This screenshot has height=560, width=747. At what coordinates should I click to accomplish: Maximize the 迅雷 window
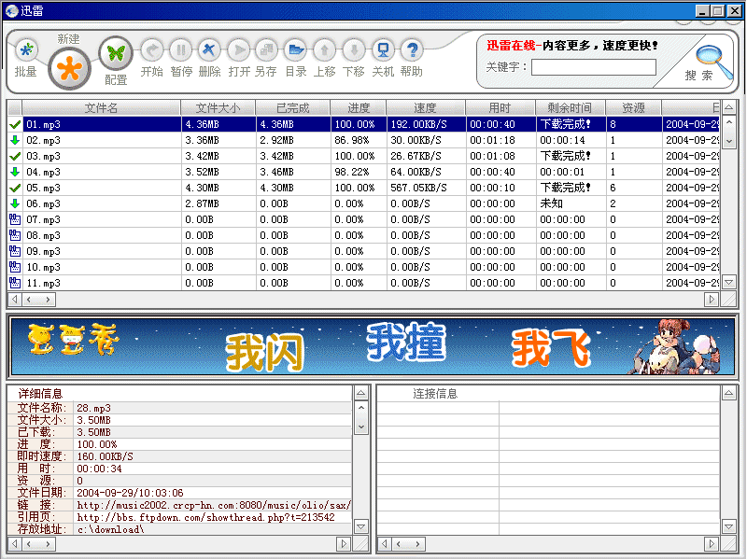pyautogui.click(x=718, y=10)
